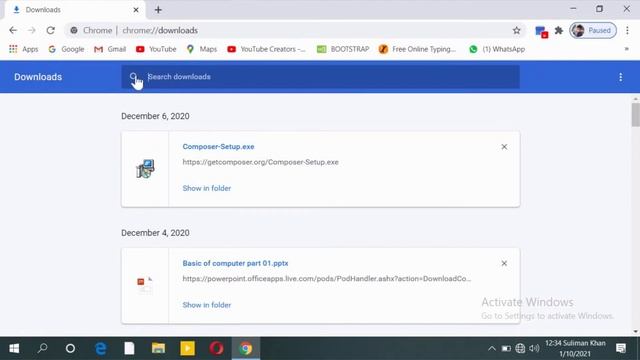Image resolution: width=640 pixels, height=360 pixels.
Task: Go back using the browser back arrow
Action: [13, 30]
